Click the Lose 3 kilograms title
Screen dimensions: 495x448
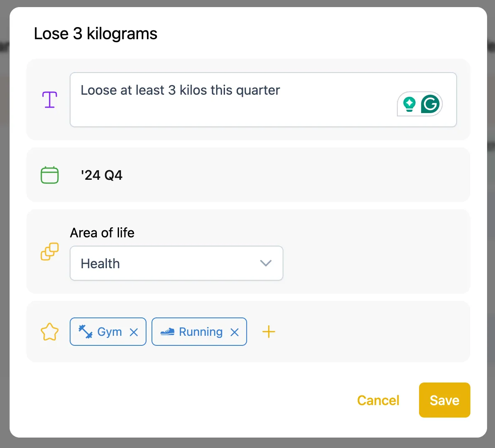click(95, 34)
